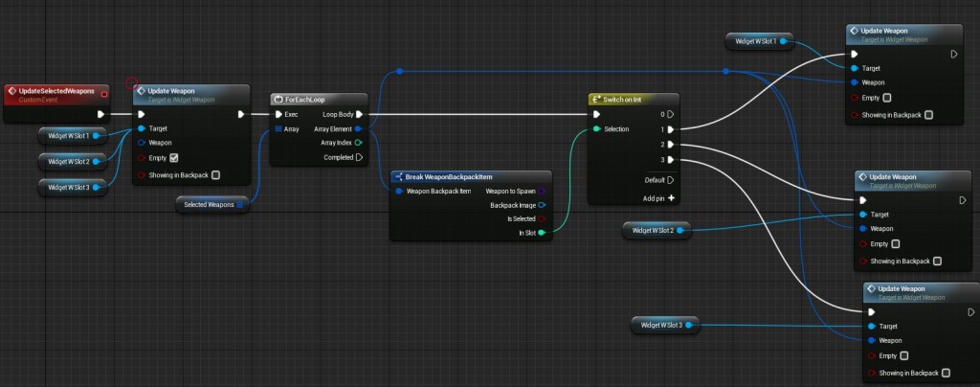
Task: Select title of Update Weapon node wired to Switch output 1
Action: [x=883, y=30]
